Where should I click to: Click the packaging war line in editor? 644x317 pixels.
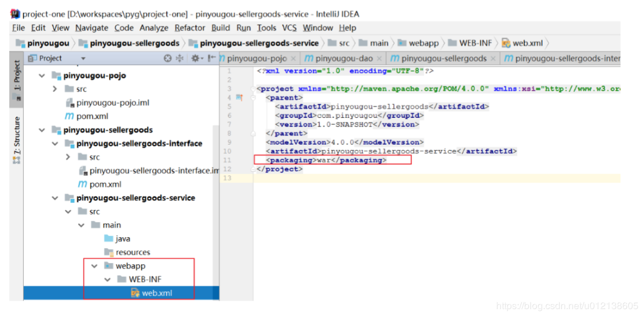326,160
